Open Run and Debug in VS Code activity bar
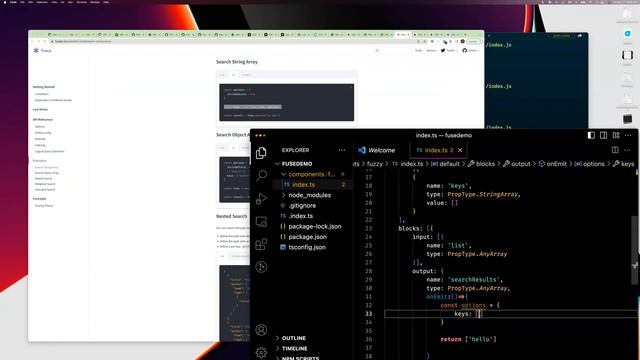The image size is (640, 360). tap(261, 199)
